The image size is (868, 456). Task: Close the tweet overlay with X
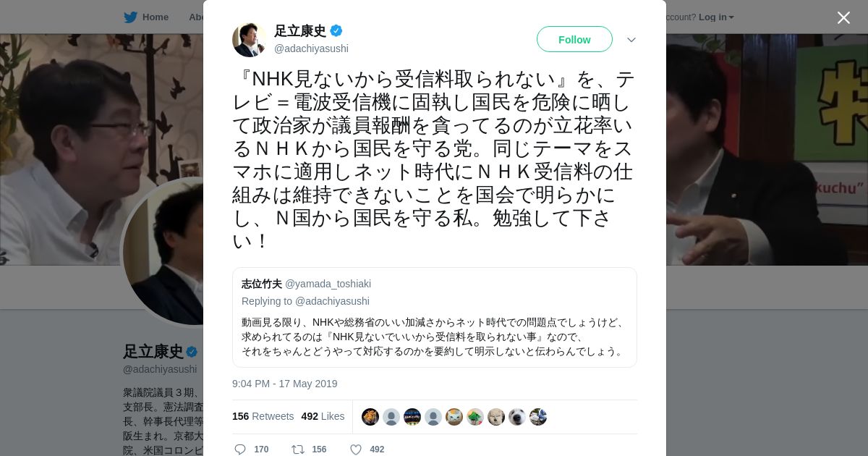[x=843, y=17]
